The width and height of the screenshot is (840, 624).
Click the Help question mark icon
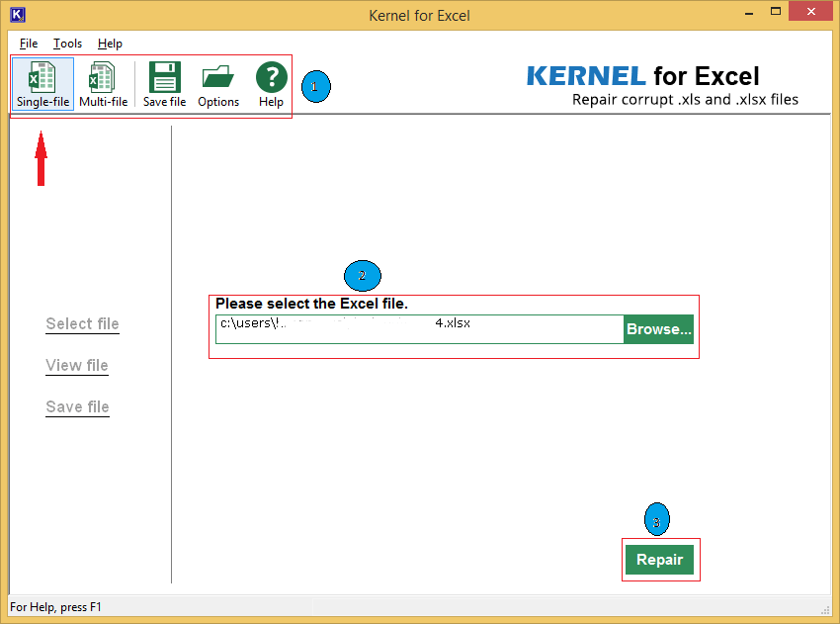click(x=271, y=84)
